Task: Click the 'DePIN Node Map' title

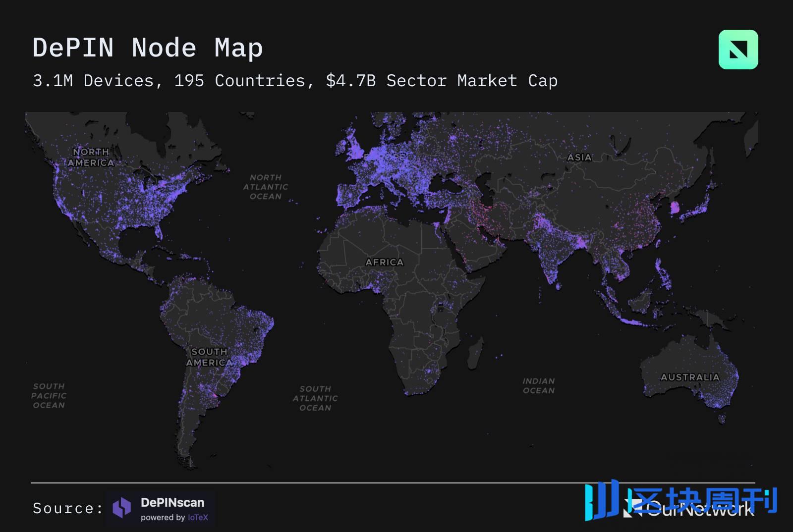Action: point(148,48)
